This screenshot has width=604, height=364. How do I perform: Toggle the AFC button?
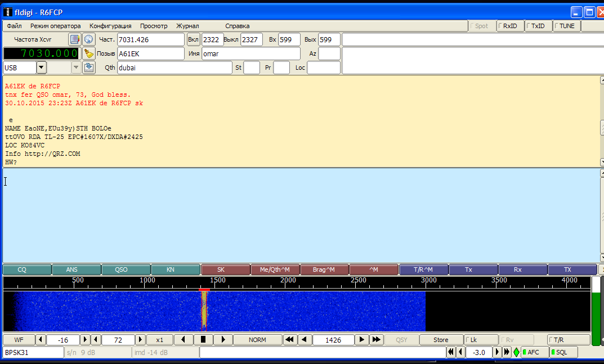tap(535, 352)
